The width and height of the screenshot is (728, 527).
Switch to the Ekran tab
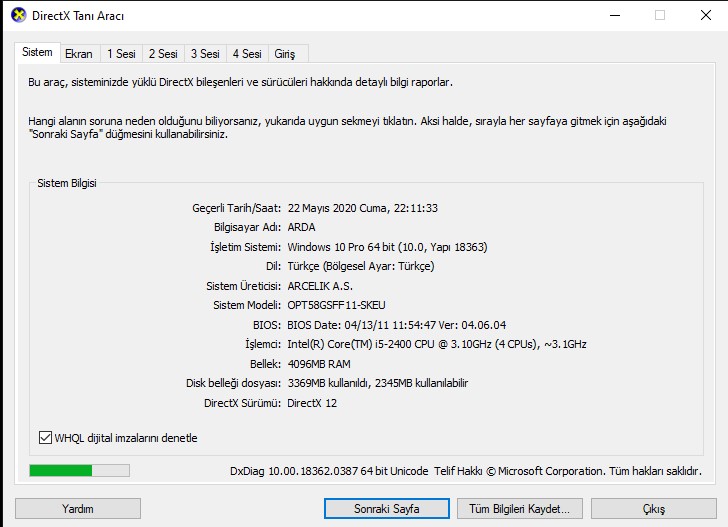[x=78, y=54]
